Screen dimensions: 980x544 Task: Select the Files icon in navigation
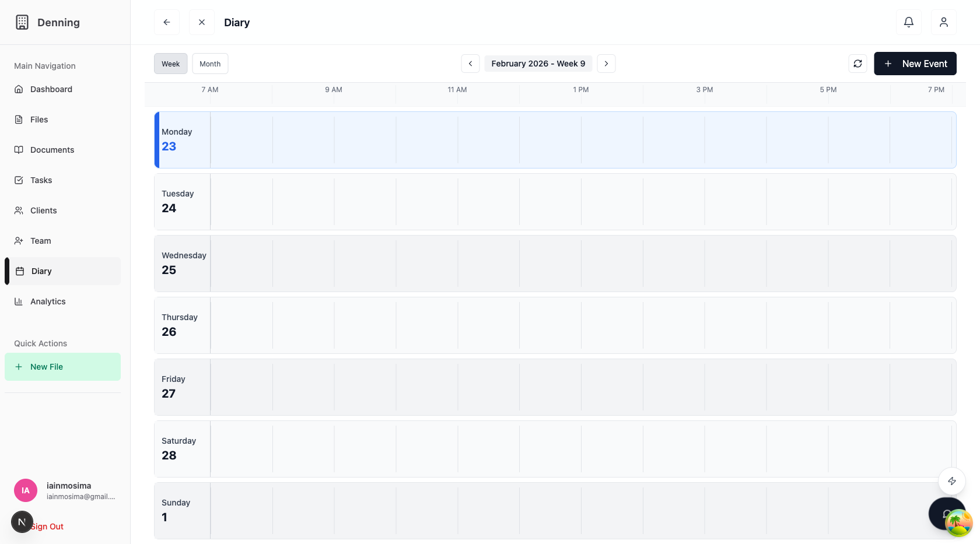click(19, 119)
